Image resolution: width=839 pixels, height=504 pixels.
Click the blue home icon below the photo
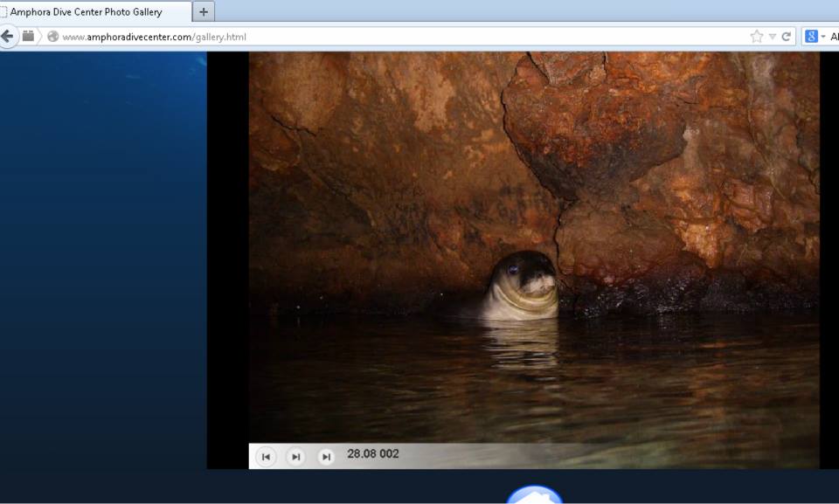pyautogui.click(x=534, y=495)
